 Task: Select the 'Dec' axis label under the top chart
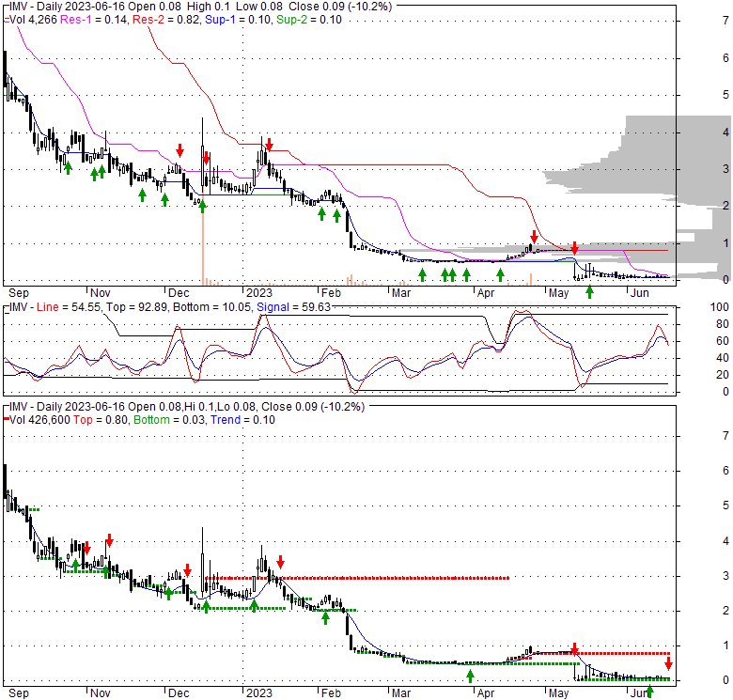(179, 293)
